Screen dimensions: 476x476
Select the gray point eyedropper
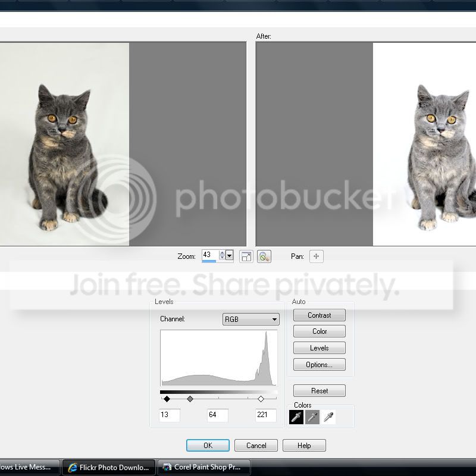(312, 418)
